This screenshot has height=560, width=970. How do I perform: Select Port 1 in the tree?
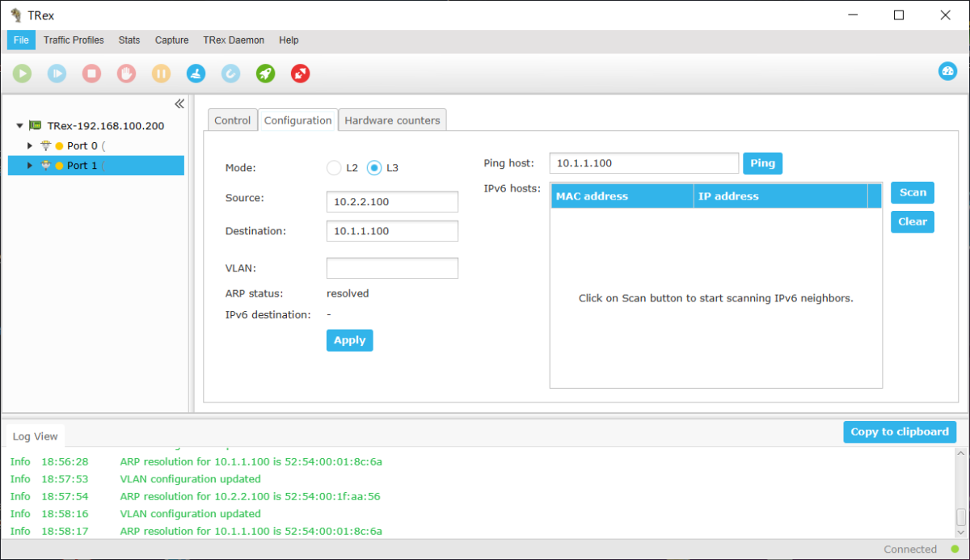pos(96,165)
